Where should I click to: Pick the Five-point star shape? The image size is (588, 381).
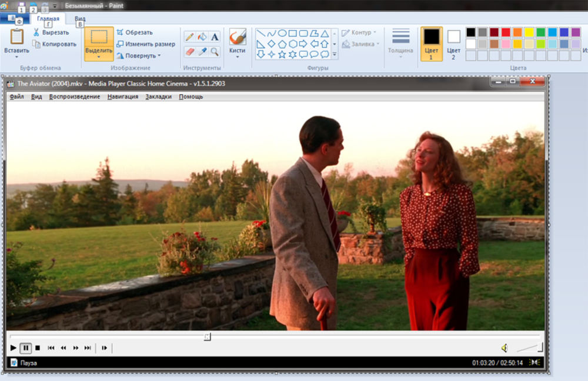[282, 54]
